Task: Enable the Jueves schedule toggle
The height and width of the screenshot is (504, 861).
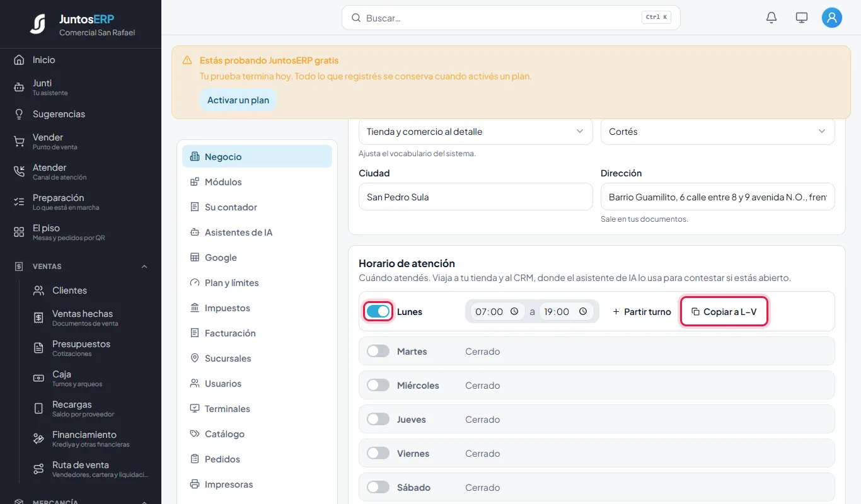Action: (378, 419)
